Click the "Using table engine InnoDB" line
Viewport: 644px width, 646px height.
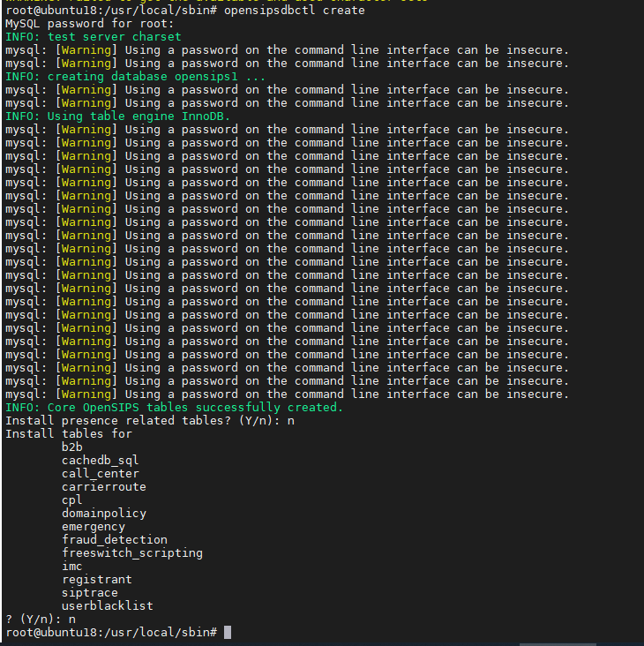pos(117,116)
